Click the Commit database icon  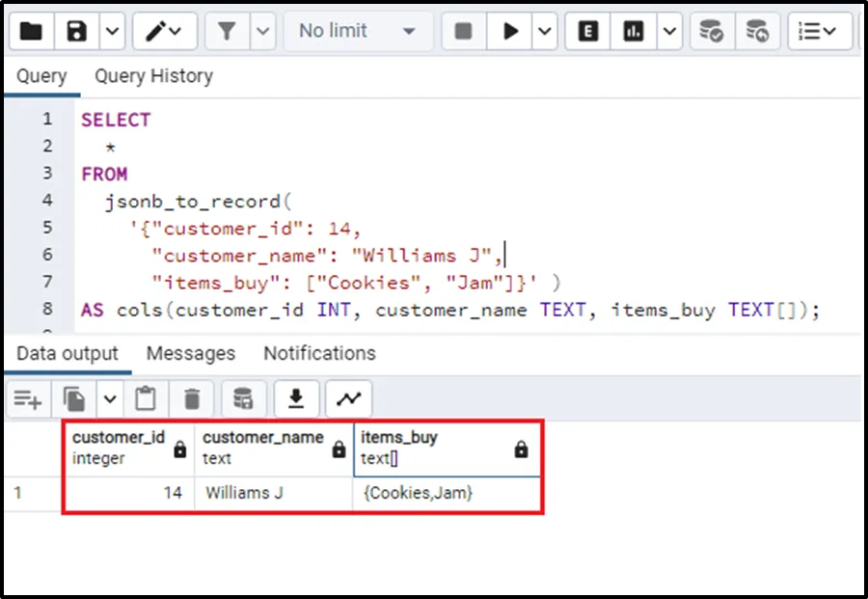(712, 32)
